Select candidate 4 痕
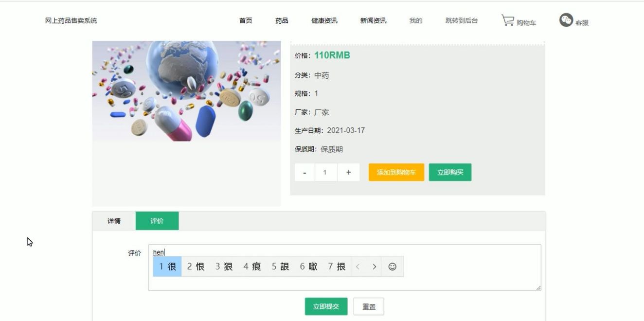This screenshot has height=321, width=644. point(252,267)
